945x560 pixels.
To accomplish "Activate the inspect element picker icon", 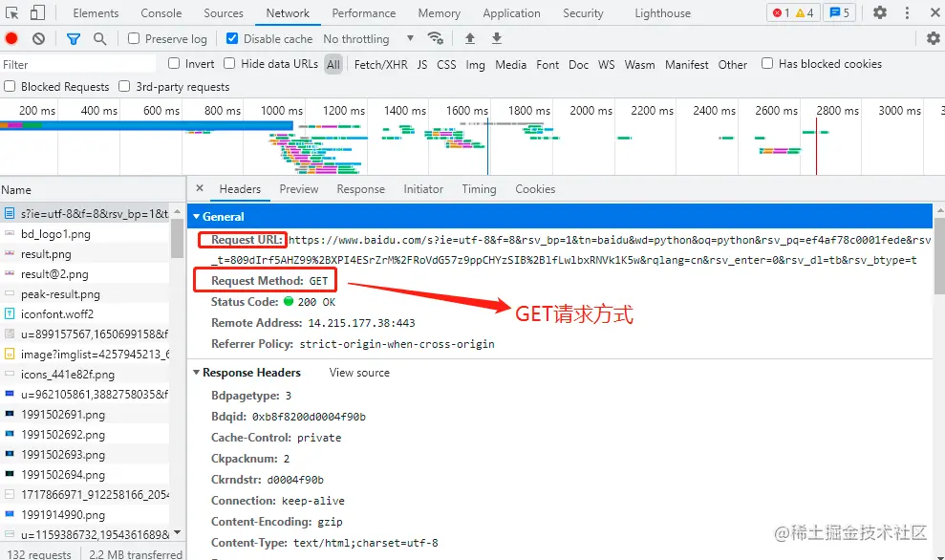I will (12, 12).
